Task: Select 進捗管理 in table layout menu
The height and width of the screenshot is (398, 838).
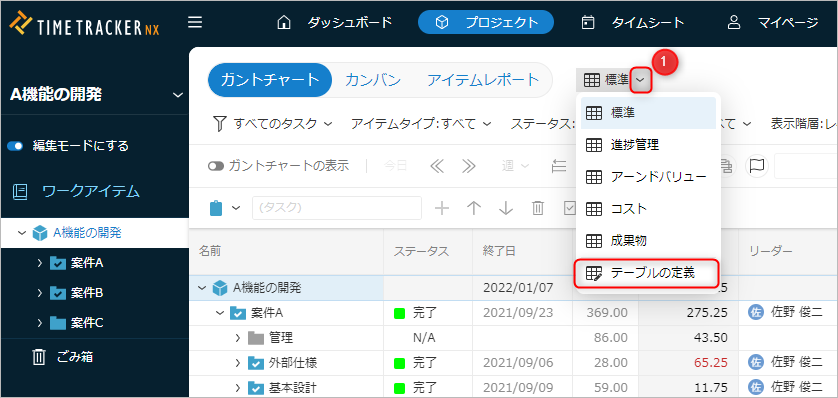Action: (648, 145)
